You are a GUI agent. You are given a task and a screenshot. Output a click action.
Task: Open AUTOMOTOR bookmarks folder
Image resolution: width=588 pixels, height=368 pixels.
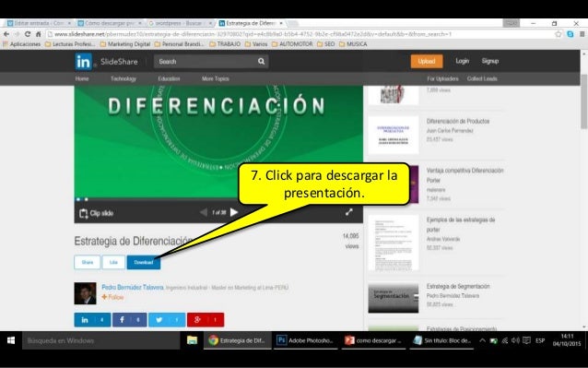pos(292,44)
